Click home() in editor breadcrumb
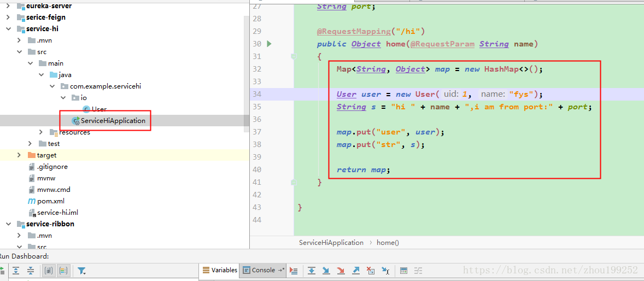Image resolution: width=644 pixels, height=281 pixels. (388, 242)
